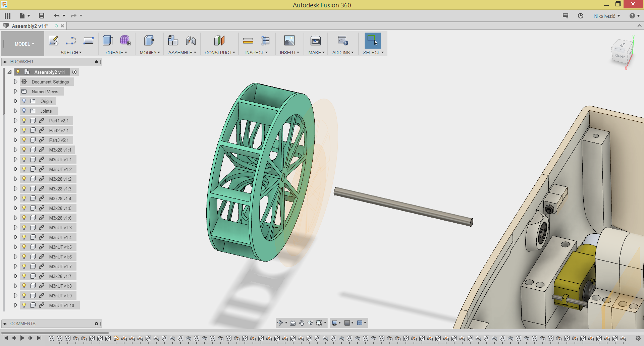Click the Offset Plane construct icon
This screenshot has height=346, width=644.
coord(219,41)
